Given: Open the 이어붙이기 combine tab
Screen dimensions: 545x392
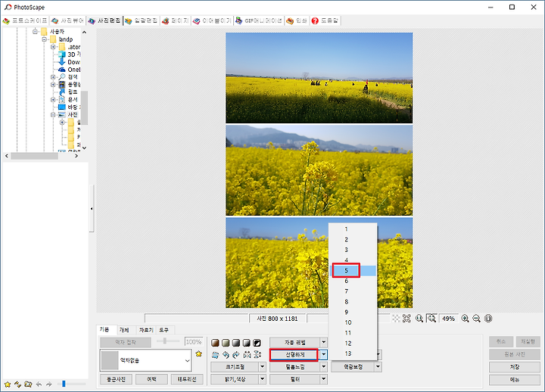Looking at the screenshot, I should [x=212, y=21].
